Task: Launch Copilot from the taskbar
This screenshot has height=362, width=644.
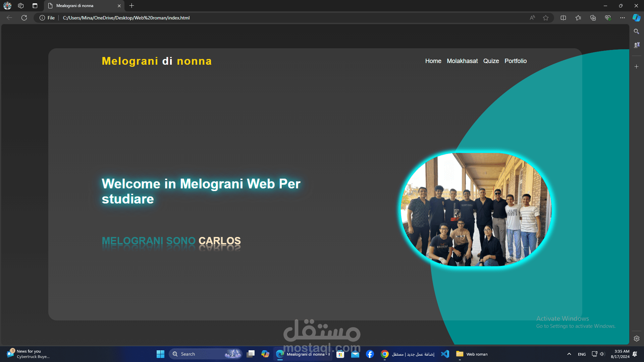Action: click(x=265, y=354)
